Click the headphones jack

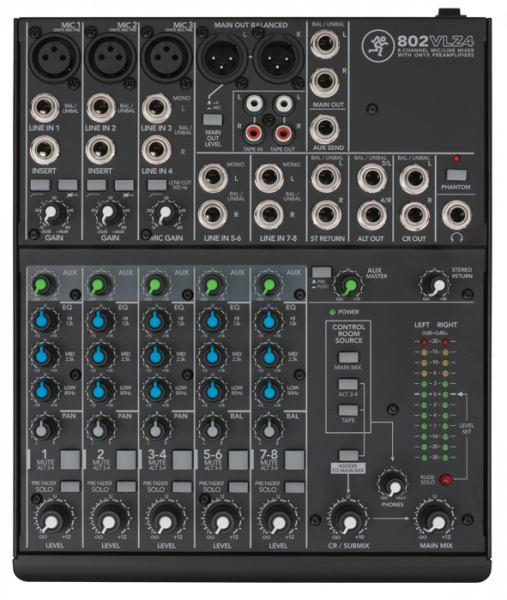coord(457,215)
